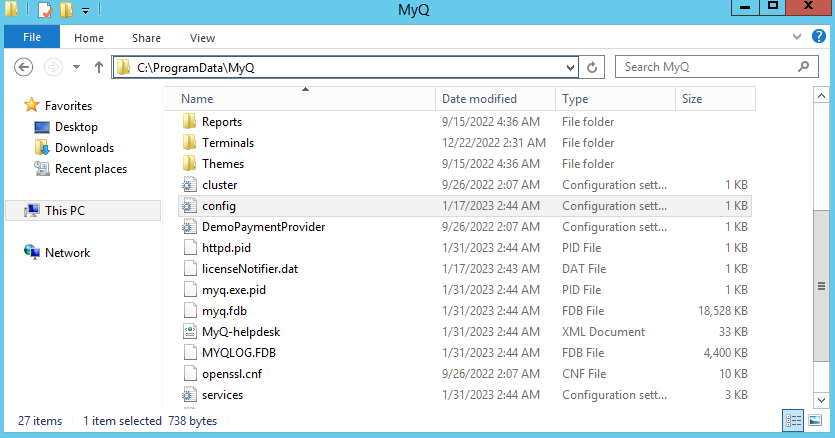
Task: Refresh the current folder view
Action: (x=592, y=67)
